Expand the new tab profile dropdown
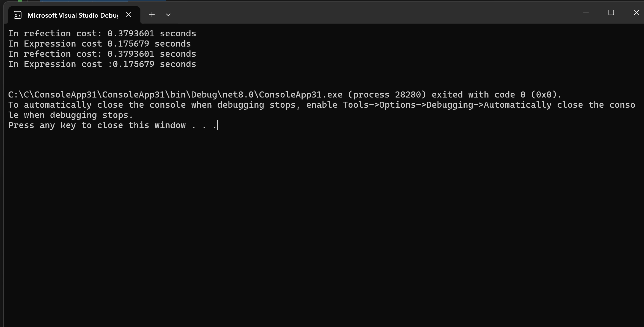 pyautogui.click(x=168, y=15)
